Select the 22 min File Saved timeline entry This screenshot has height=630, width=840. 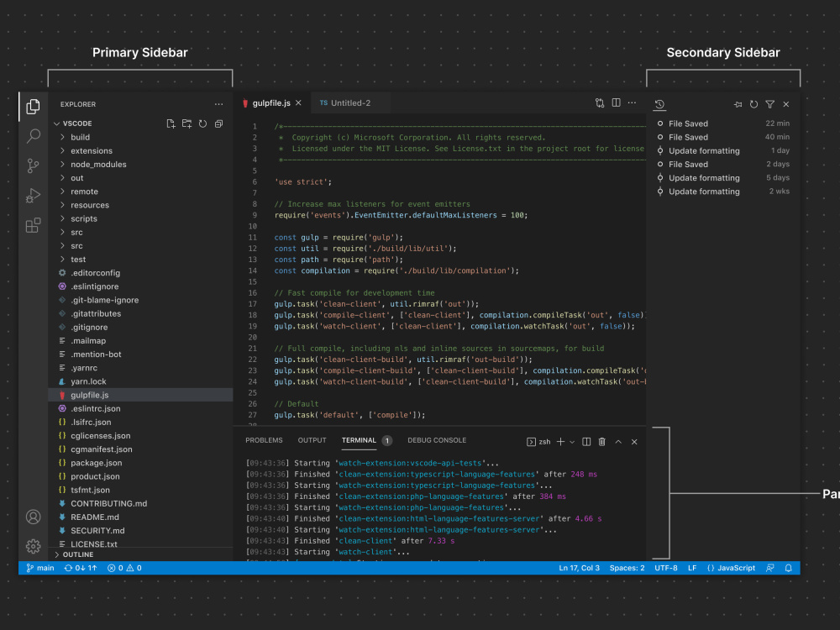coord(723,123)
